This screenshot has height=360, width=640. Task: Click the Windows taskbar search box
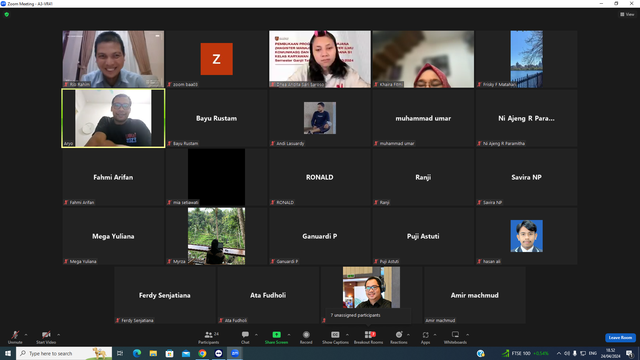(64, 353)
